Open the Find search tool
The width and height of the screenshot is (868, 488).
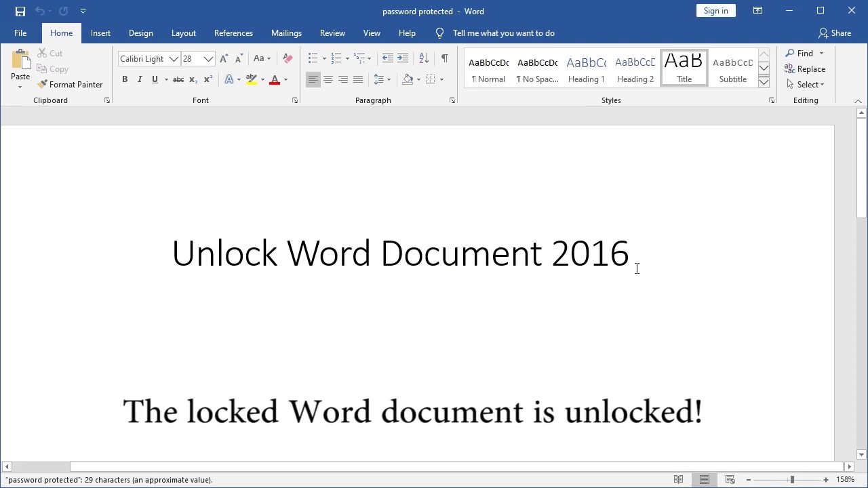800,54
